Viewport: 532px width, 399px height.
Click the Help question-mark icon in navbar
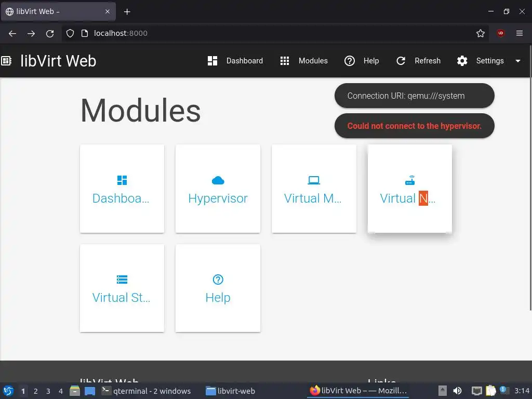(350, 61)
